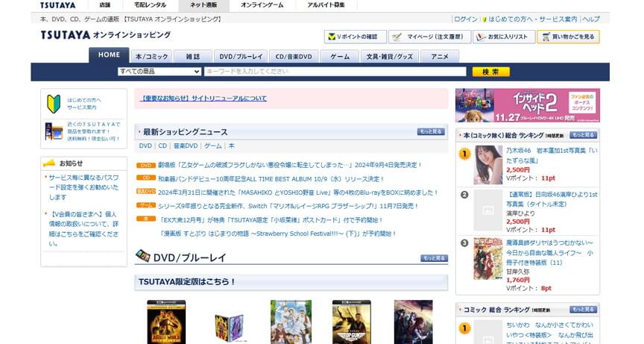The image size is (644, 344).
Task: Open the 乃木坂46 photobook cover thumbnail
Action: [488, 165]
